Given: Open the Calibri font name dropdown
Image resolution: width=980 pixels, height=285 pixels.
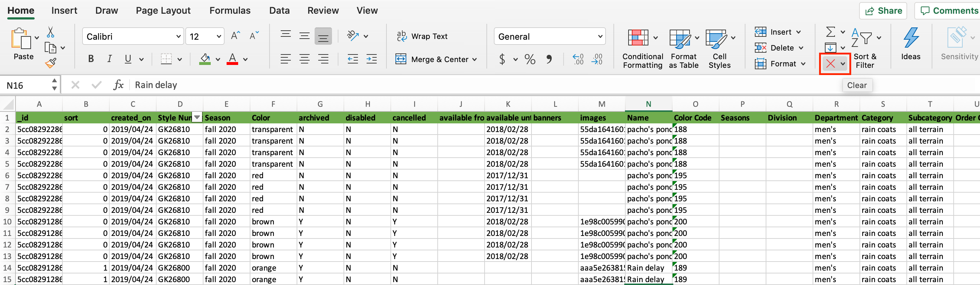Looking at the screenshot, I should coord(178,36).
